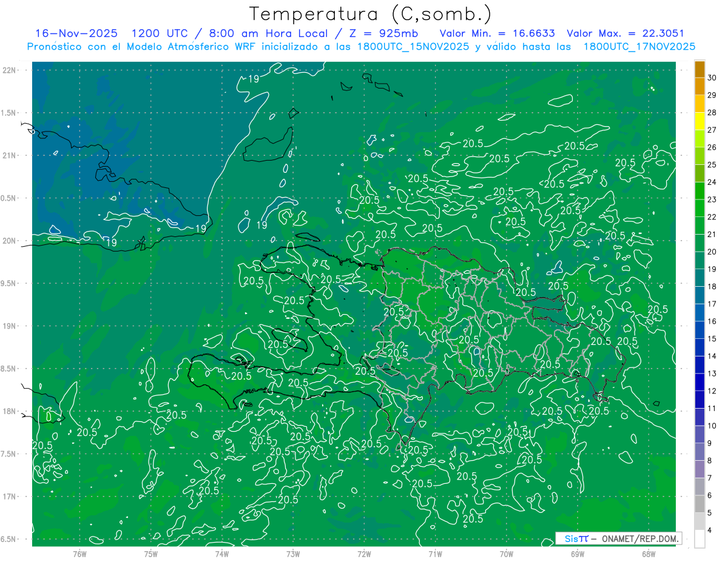Pick blue colorbar swatch between 14 and 15
Viewport: 728px width, 562px height.
700,347
